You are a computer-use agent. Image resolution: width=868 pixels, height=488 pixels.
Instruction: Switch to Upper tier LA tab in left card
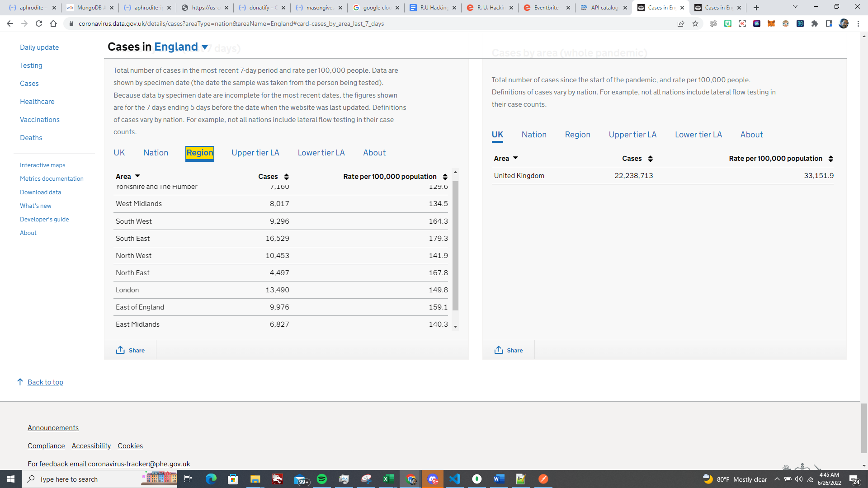[255, 153]
